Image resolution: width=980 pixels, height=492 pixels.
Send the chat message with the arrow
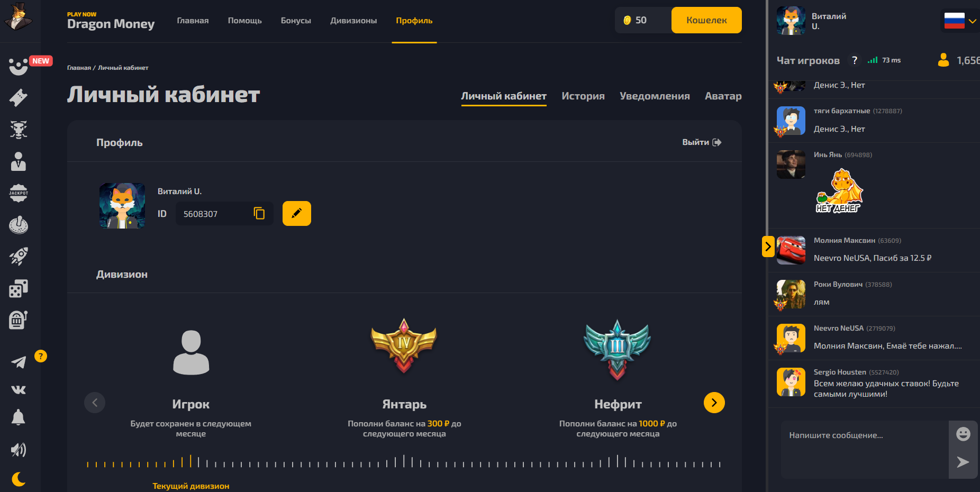(x=963, y=462)
